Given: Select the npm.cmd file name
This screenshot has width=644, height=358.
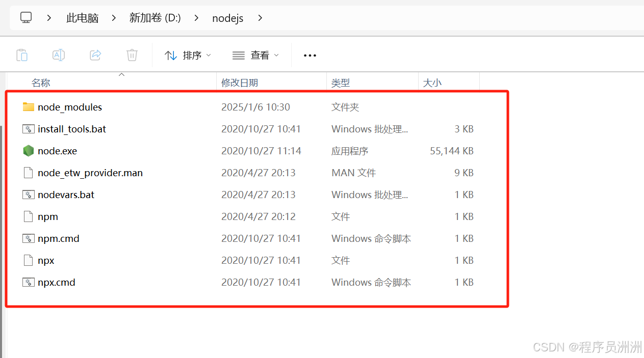Looking at the screenshot, I should click(x=59, y=238).
